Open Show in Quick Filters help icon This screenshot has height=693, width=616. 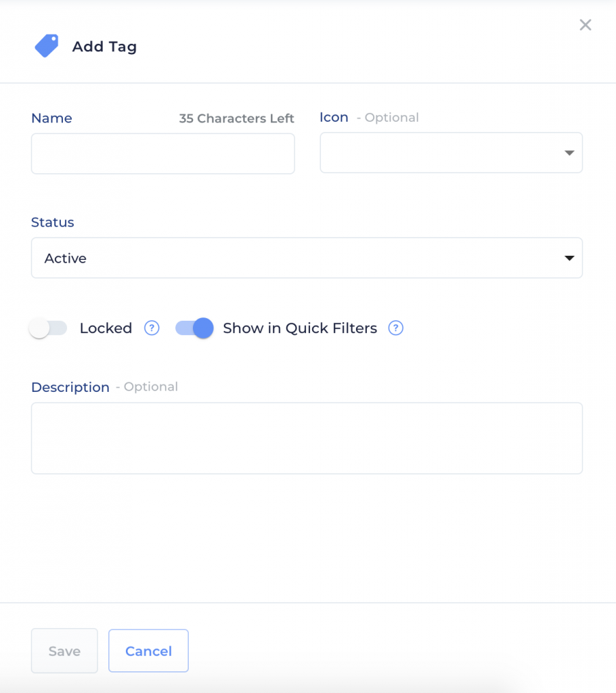[396, 328]
